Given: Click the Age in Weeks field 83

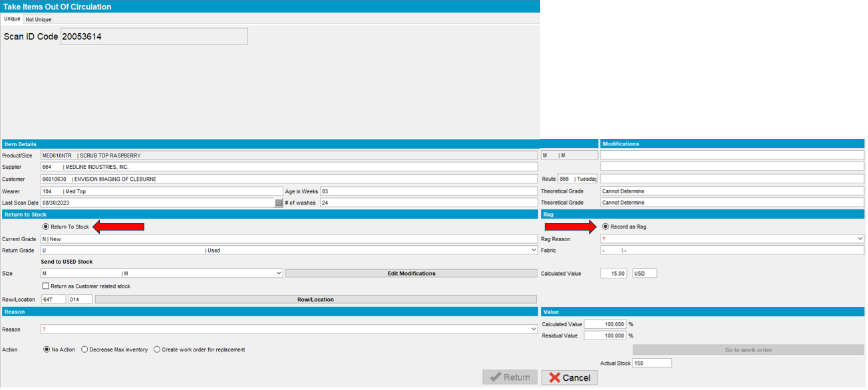Looking at the screenshot, I should 428,191.
